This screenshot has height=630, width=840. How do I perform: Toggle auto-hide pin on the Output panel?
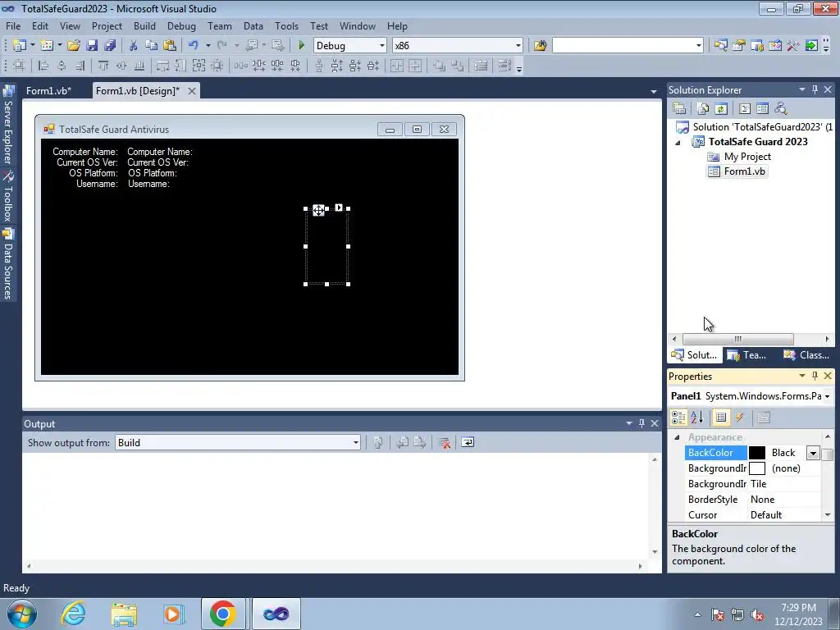(x=641, y=423)
